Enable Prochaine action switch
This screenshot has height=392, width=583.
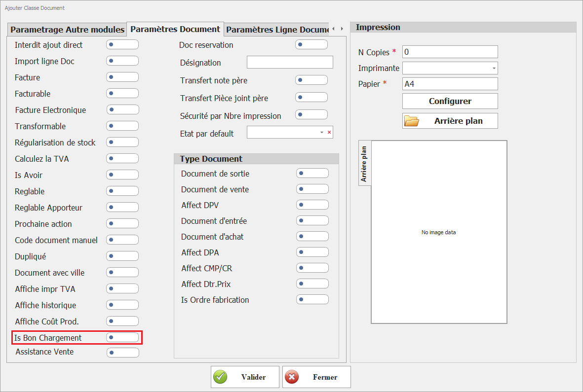[x=122, y=224]
